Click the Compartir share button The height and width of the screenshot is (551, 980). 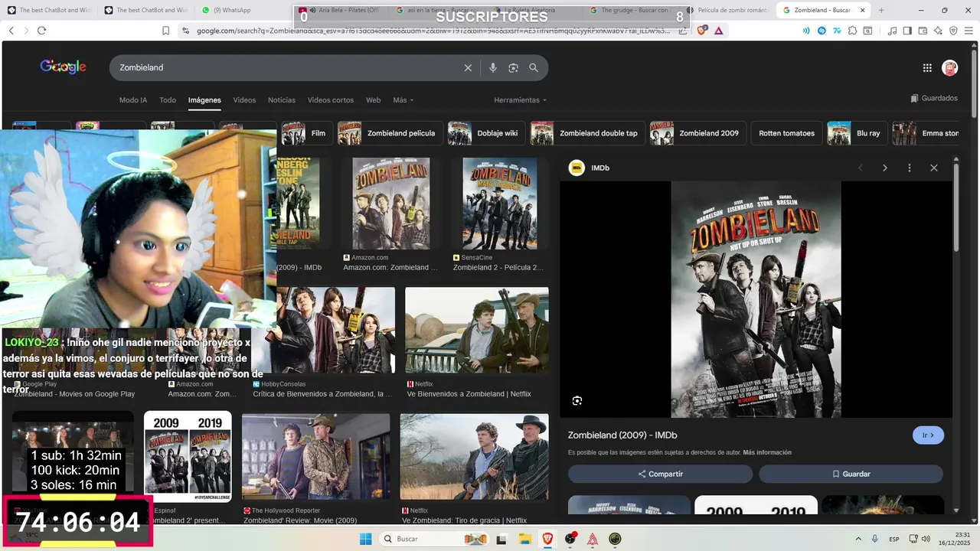coord(660,474)
